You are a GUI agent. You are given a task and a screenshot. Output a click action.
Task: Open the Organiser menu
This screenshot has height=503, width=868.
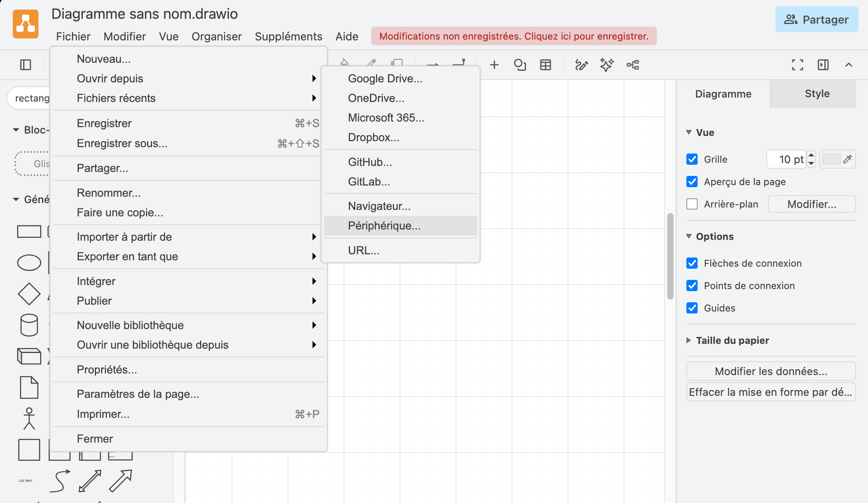[216, 36]
